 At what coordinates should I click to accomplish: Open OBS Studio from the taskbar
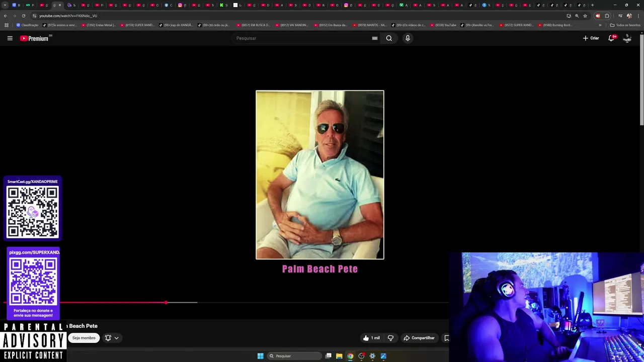361,356
